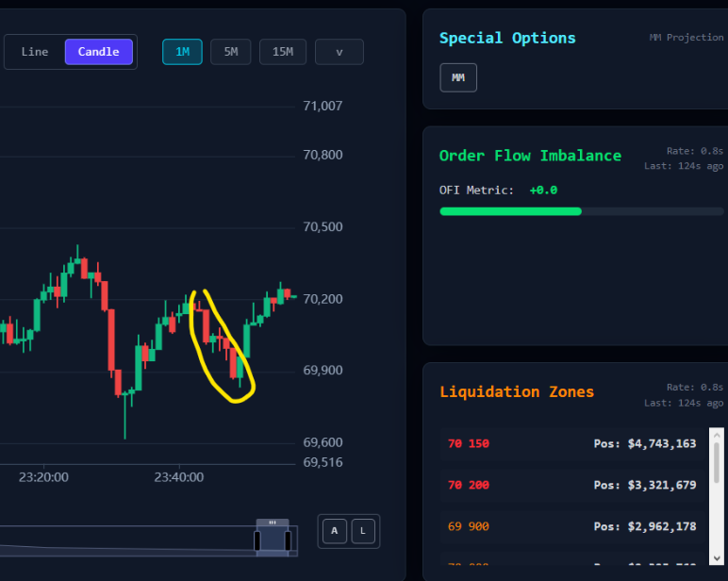Click the 70,500 price axis label

[323, 227]
